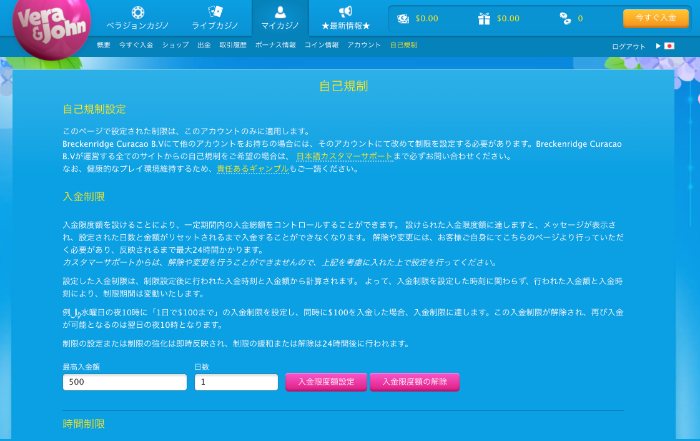
Task: Open the Japanese flag language selector
Action: point(669,46)
